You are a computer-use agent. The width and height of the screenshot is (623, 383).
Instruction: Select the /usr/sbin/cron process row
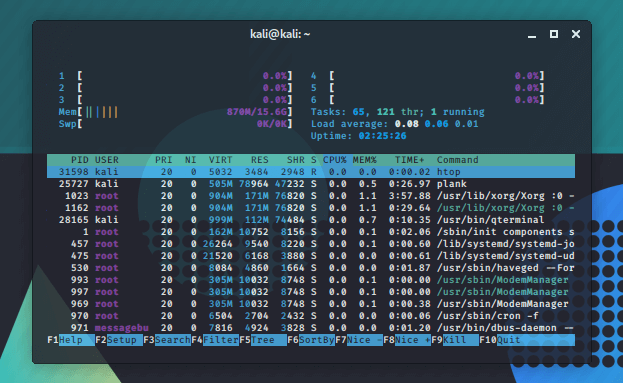pos(311,316)
